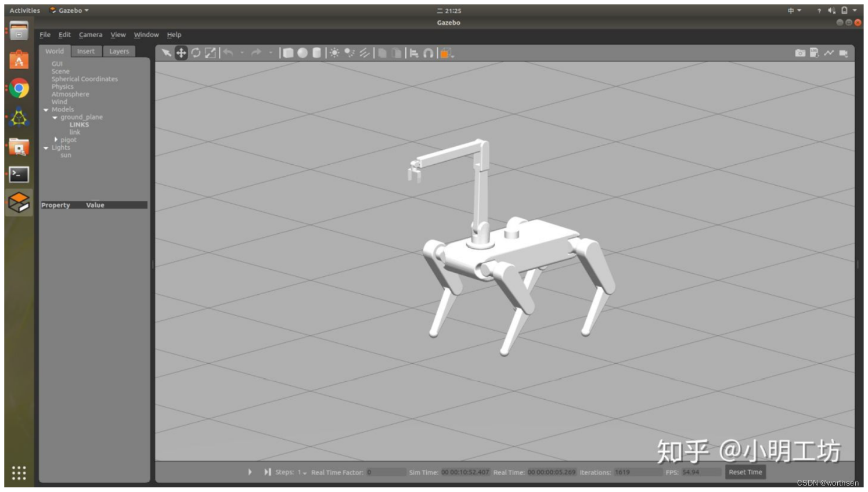
Task: Expand the pigot model node
Action: click(x=56, y=140)
